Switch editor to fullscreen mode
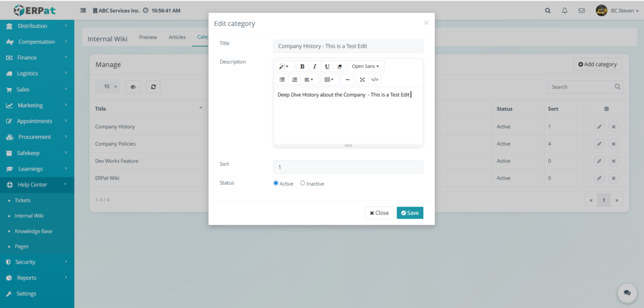 click(362, 80)
